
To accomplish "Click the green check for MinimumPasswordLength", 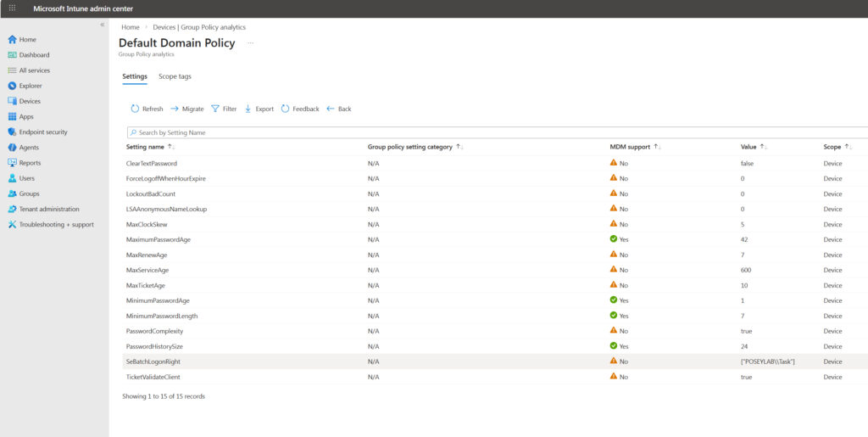I will pos(614,315).
